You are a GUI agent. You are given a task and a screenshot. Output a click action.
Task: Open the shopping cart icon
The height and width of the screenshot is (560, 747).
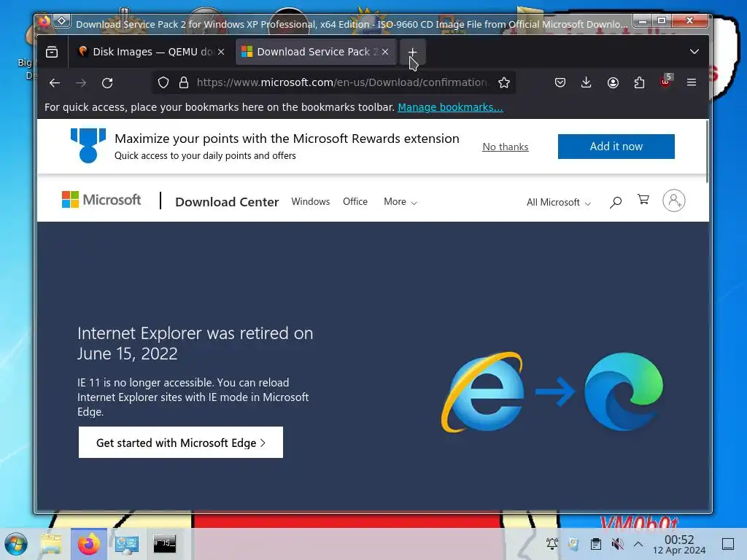pyautogui.click(x=643, y=200)
